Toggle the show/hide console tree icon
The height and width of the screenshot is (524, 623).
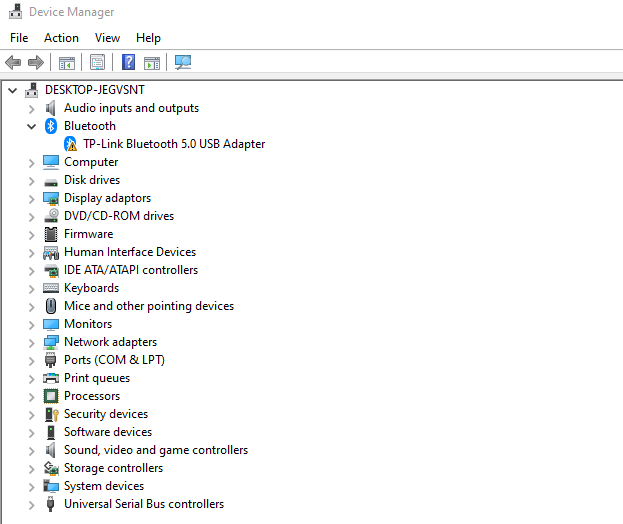tap(66, 62)
